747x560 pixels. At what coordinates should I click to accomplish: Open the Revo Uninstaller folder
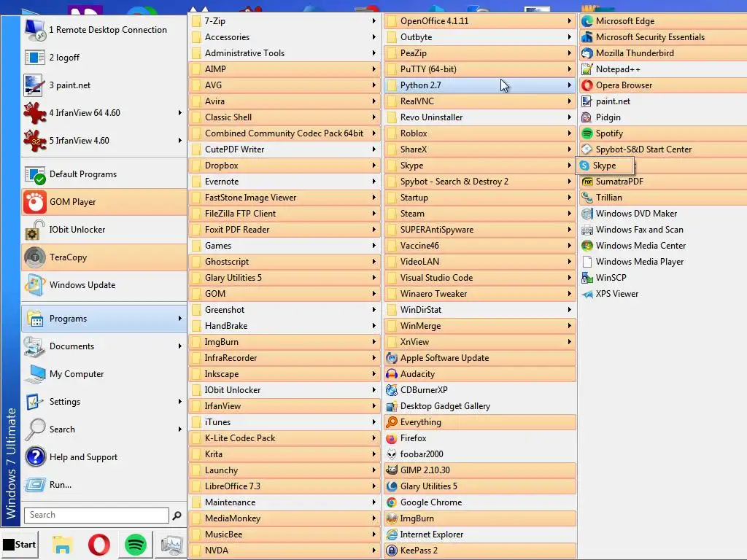point(480,117)
